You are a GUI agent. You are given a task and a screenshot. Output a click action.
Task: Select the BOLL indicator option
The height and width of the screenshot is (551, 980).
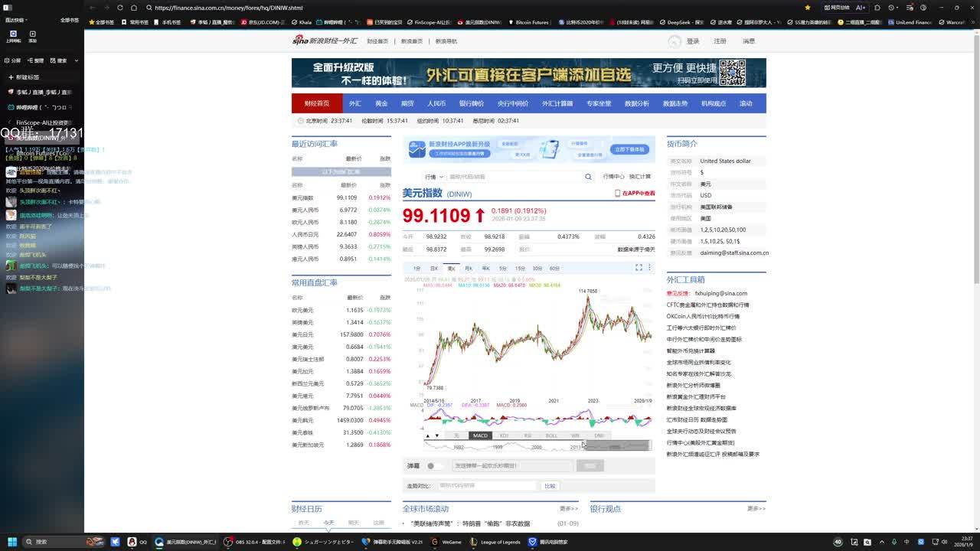551,435
